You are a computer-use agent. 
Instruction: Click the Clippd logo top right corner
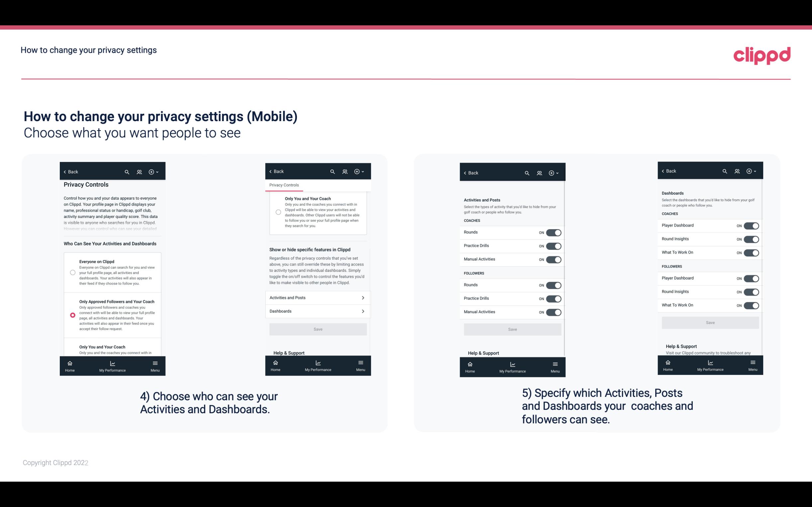coord(762,54)
